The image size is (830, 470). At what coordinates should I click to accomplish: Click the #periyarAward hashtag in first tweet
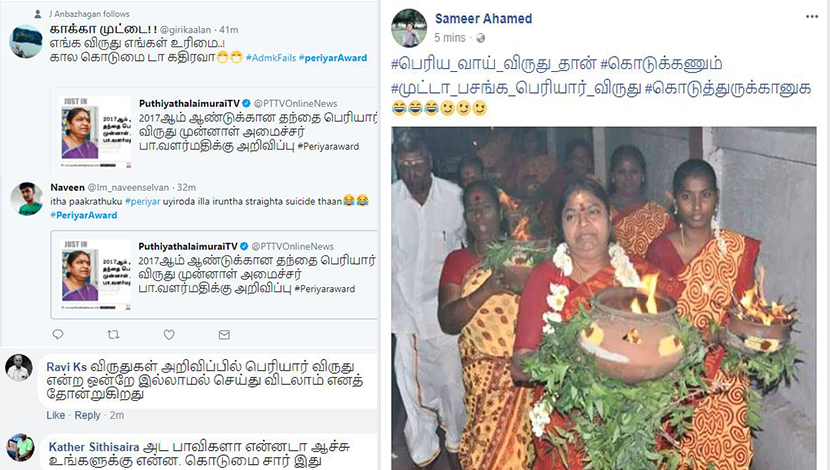[332, 58]
